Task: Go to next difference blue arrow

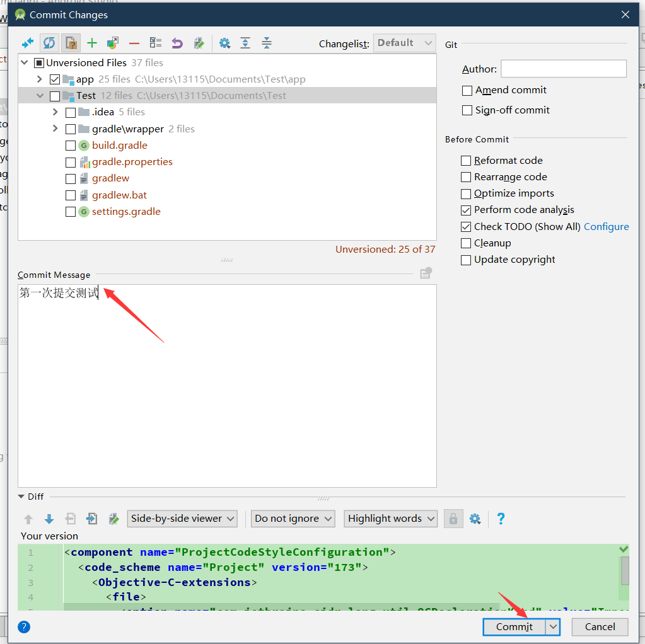Action: pyautogui.click(x=49, y=519)
